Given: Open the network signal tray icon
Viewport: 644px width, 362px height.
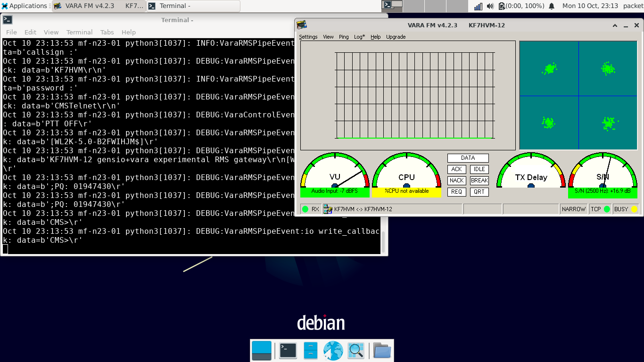Looking at the screenshot, I should [x=478, y=6].
